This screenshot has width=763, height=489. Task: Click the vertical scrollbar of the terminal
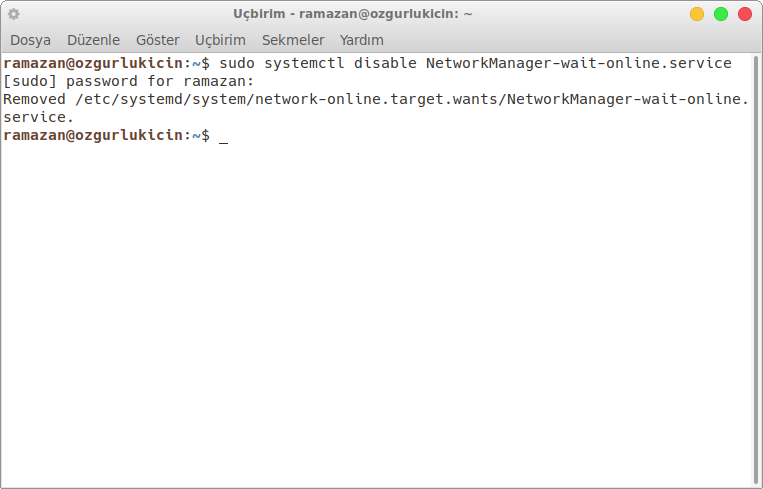(756, 270)
